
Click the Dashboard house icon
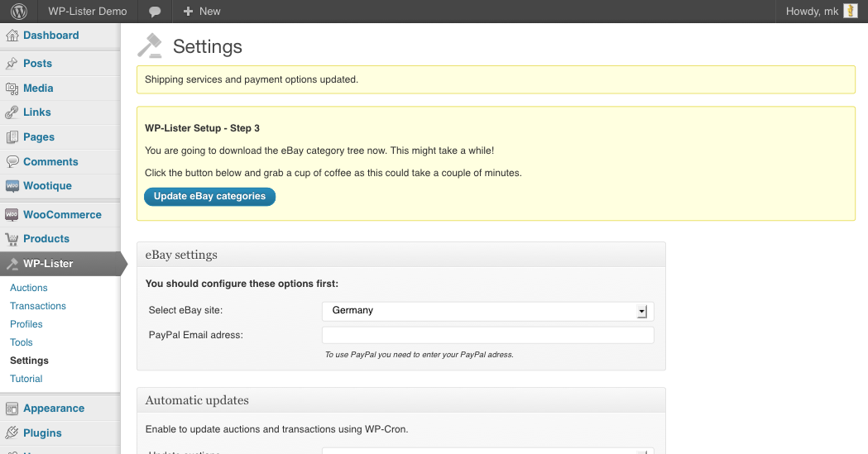(12, 36)
